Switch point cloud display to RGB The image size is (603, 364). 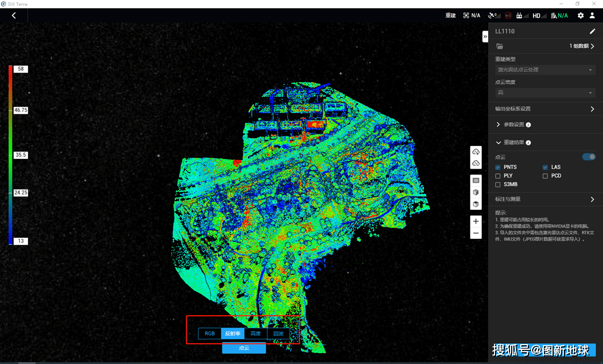pyautogui.click(x=209, y=333)
